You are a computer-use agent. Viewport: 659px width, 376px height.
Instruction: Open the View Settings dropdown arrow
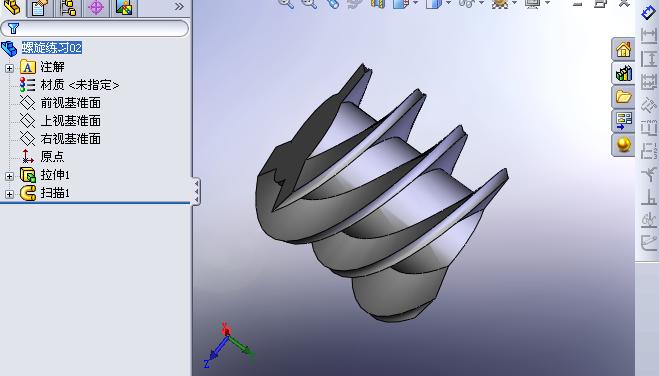tap(547, 3)
